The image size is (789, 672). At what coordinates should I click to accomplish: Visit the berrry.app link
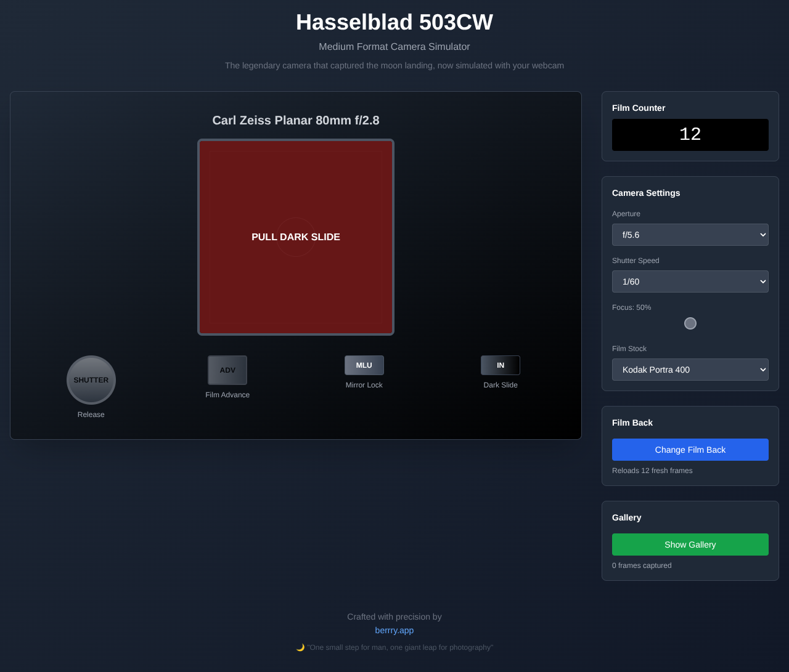tap(394, 630)
